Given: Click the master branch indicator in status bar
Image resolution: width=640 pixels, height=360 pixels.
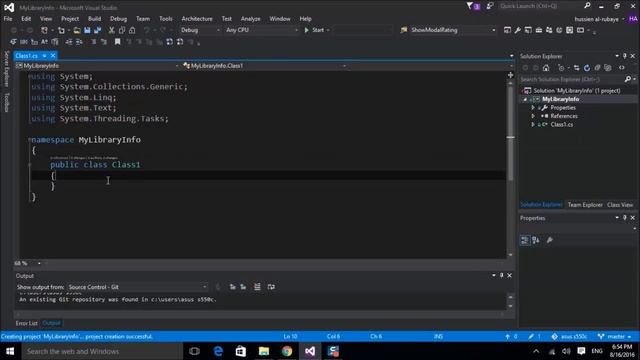Looking at the screenshot, I should (615, 337).
